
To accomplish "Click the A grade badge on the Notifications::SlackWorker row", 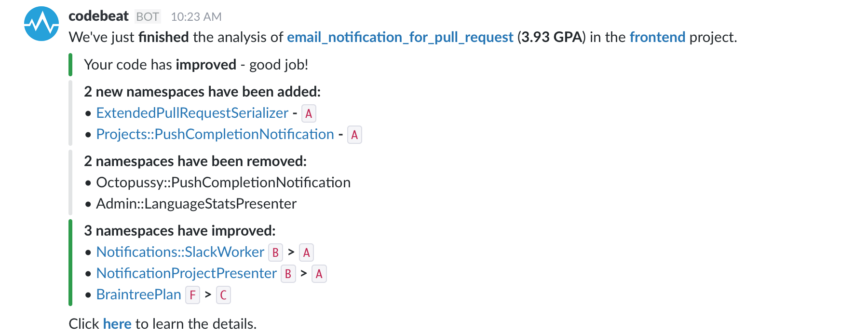I will pyautogui.click(x=306, y=252).
